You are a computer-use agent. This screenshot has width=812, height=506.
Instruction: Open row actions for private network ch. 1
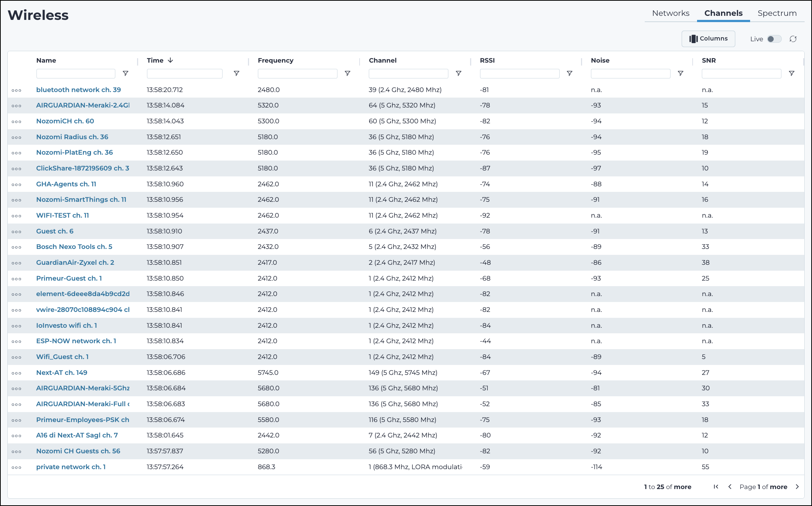click(17, 467)
